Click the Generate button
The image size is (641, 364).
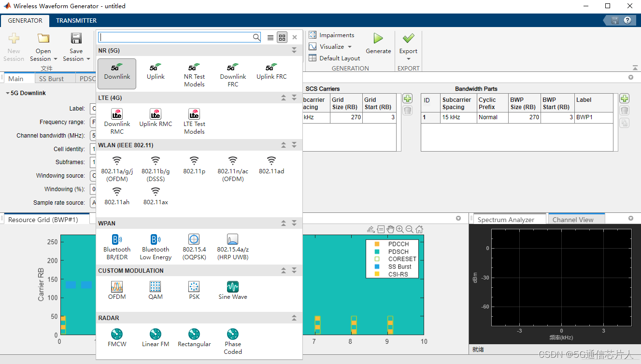378,46
